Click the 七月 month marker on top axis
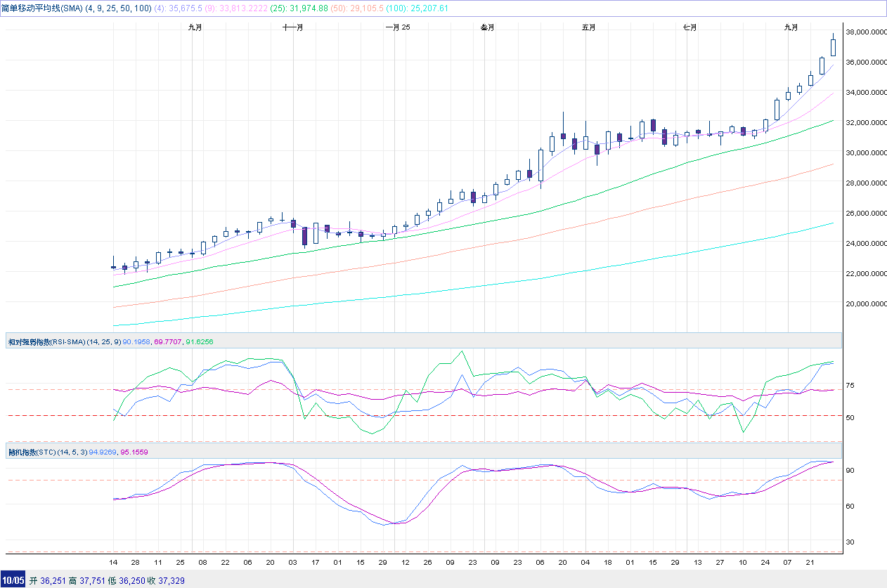The image size is (887, 588). [689, 27]
